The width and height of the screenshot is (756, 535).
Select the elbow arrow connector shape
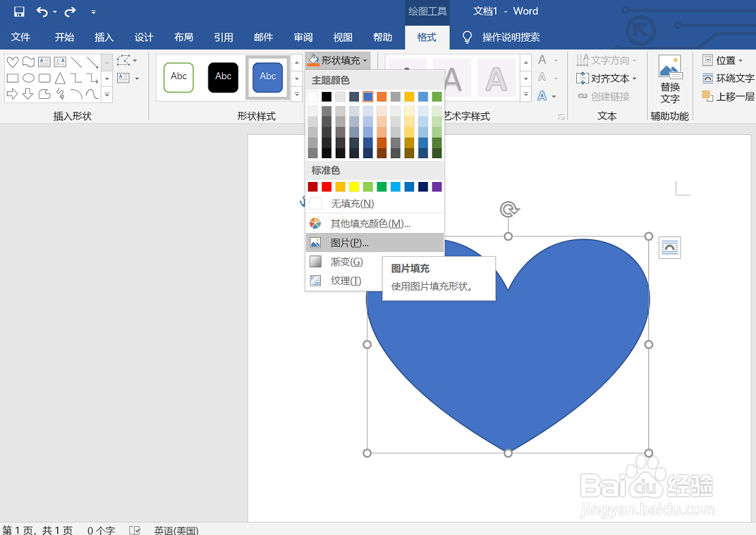(92, 78)
